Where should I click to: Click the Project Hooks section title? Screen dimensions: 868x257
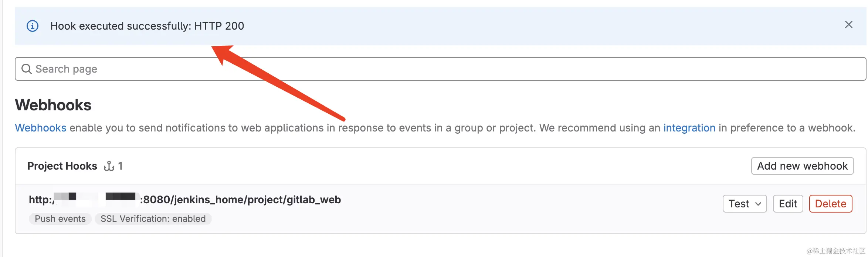coord(62,166)
